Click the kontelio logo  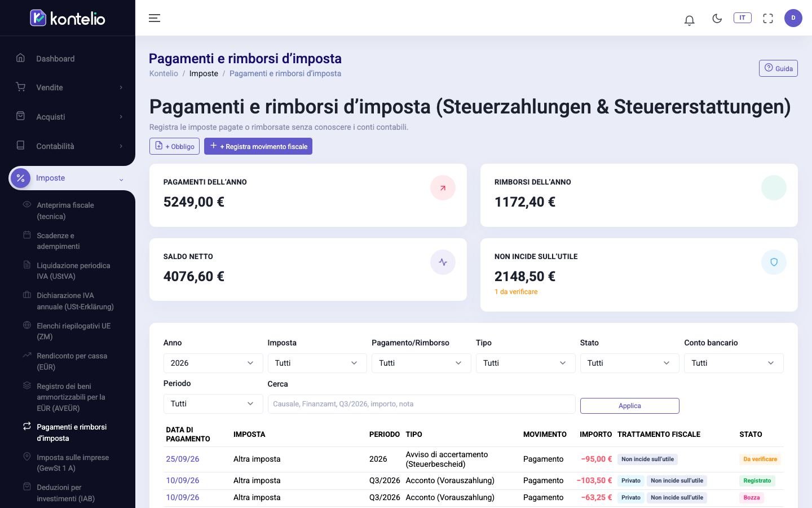pyautogui.click(x=68, y=18)
